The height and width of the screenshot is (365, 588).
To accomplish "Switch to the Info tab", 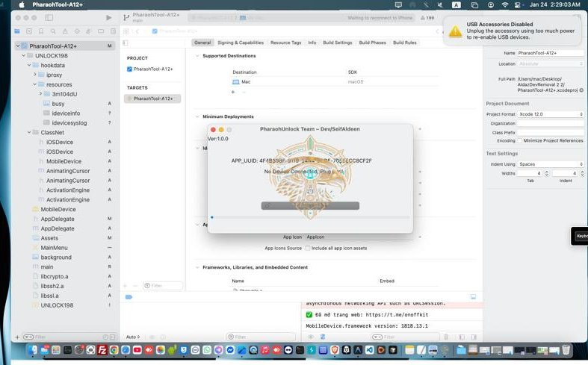I will pyautogui.click(x=312, y=43).
